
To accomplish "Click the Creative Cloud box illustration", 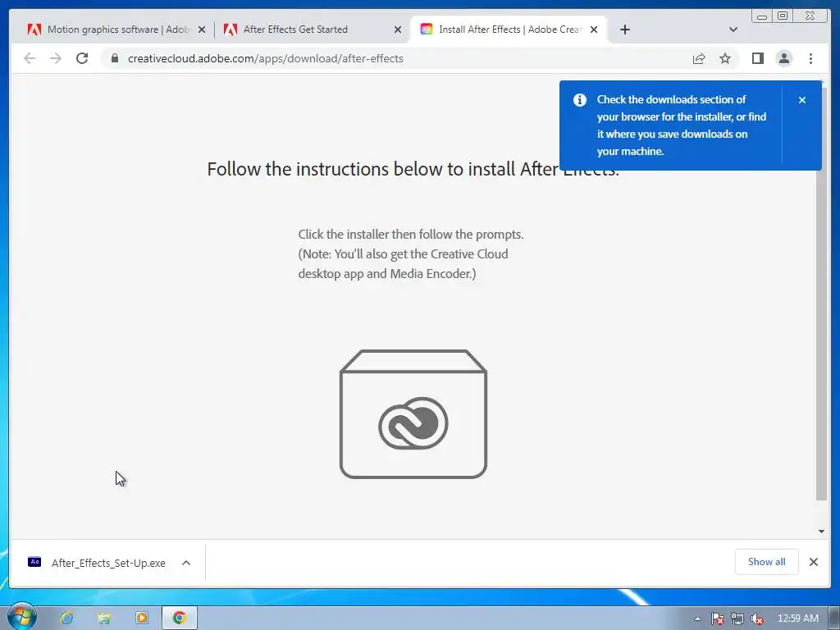I will (413, 413).
